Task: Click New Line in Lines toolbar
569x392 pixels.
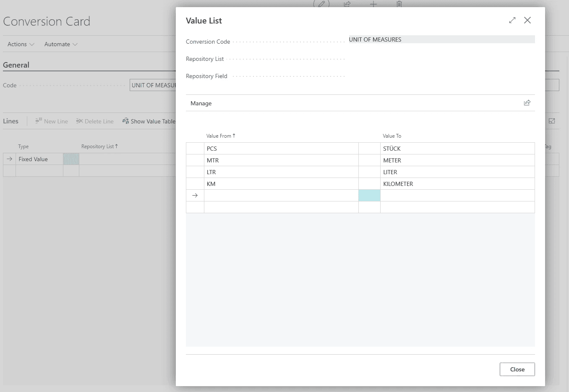Action: [x=51, y=121]
